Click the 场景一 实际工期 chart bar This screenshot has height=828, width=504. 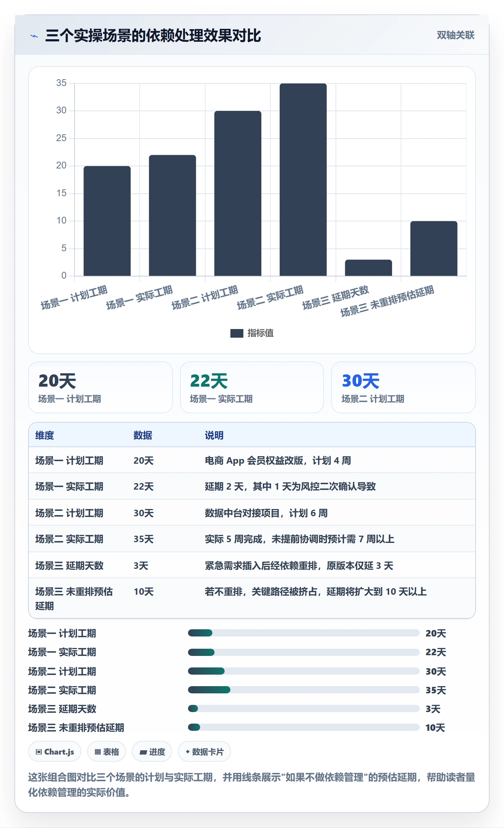172,216
